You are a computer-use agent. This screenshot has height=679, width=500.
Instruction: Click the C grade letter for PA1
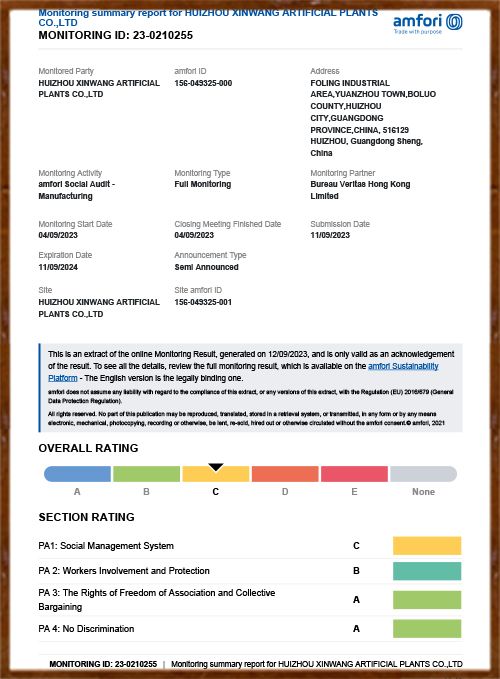356,546
